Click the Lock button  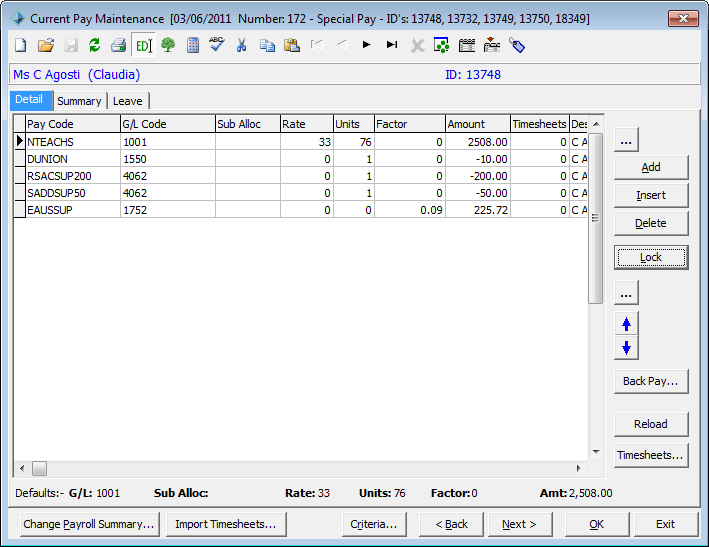coord(651,257)
